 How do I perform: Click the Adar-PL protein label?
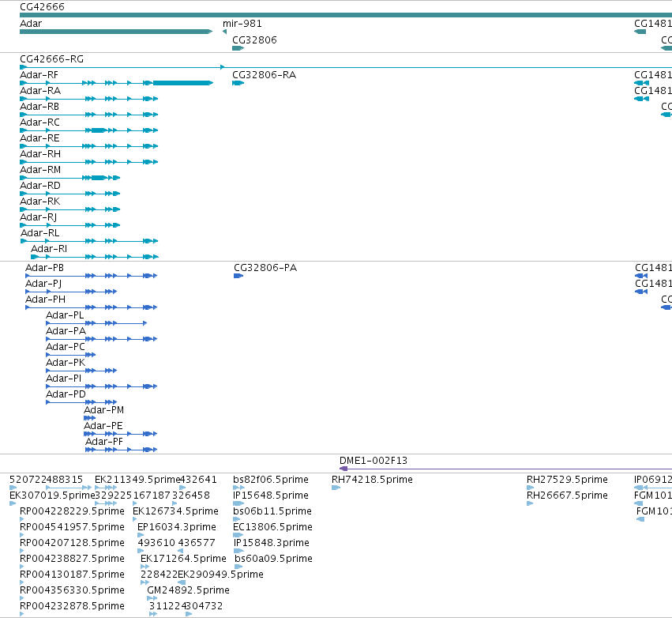(x=65, y=315)
